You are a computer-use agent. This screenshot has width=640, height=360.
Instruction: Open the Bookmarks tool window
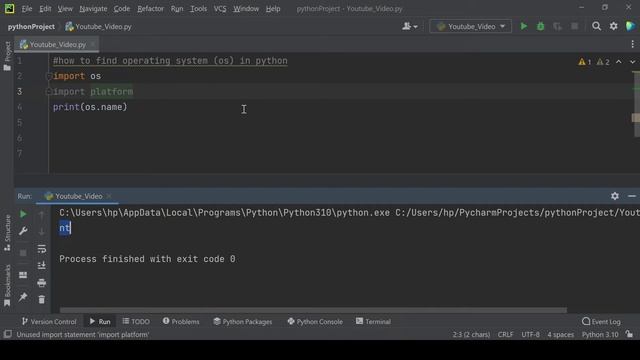[x=7, y=285]
